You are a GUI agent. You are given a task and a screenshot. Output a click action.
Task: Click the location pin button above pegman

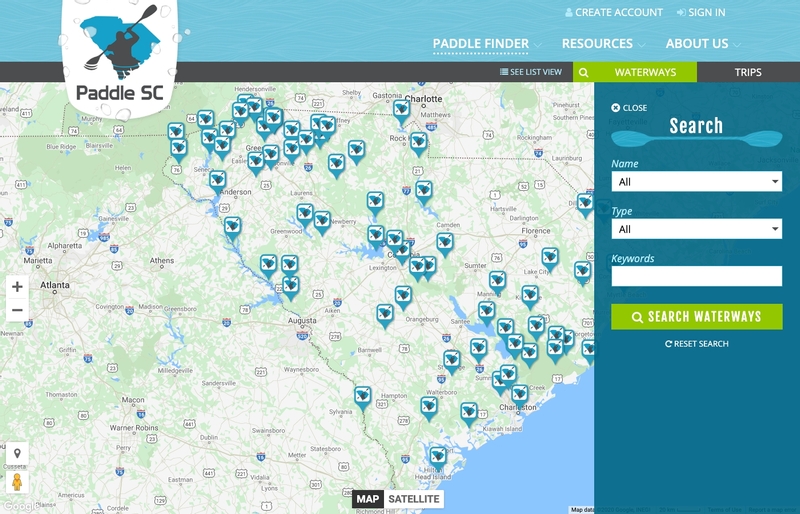click(x=17, y=453)
